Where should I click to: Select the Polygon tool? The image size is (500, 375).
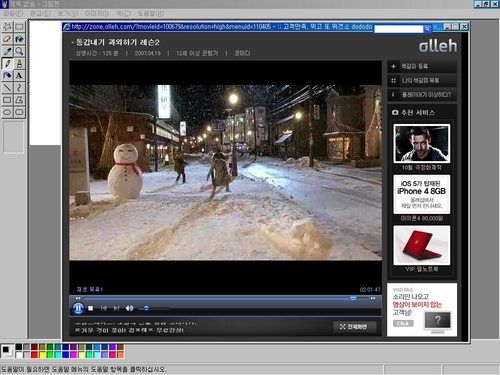click(x=19, y=100)
